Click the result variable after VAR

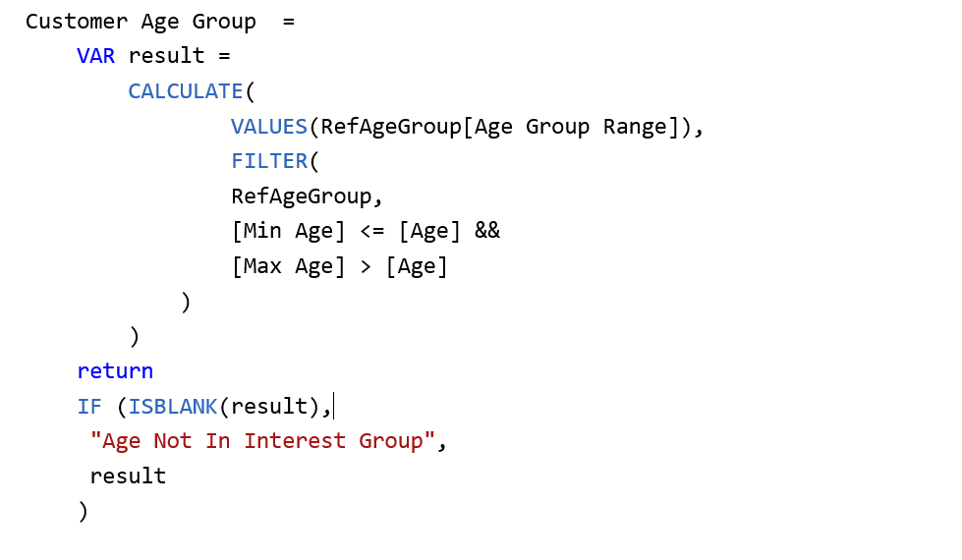point(166,56)
